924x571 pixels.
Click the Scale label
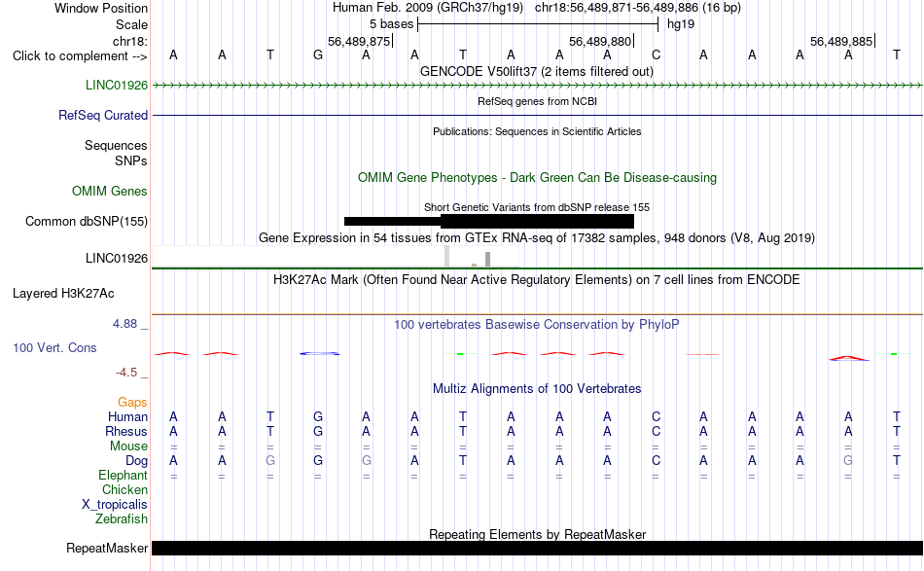(x=131, y=24)
